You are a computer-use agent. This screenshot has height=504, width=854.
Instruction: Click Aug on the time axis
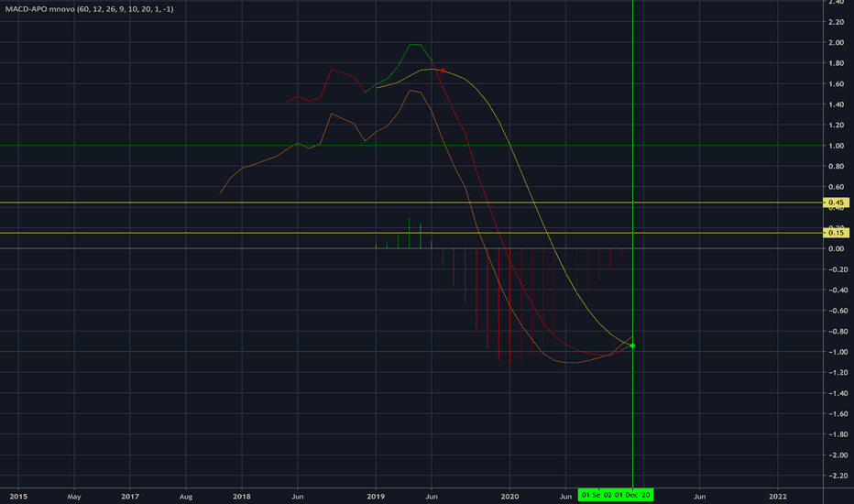186,497
